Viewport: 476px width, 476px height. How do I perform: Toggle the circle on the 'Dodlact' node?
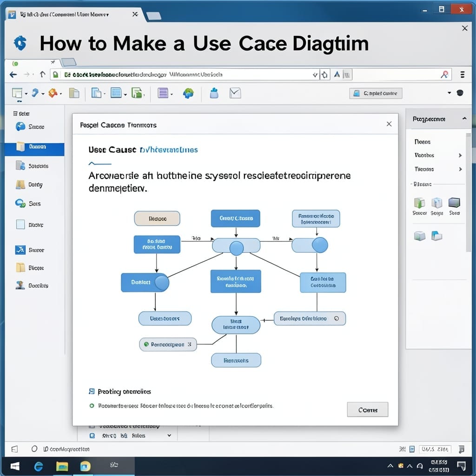[162, 283]
